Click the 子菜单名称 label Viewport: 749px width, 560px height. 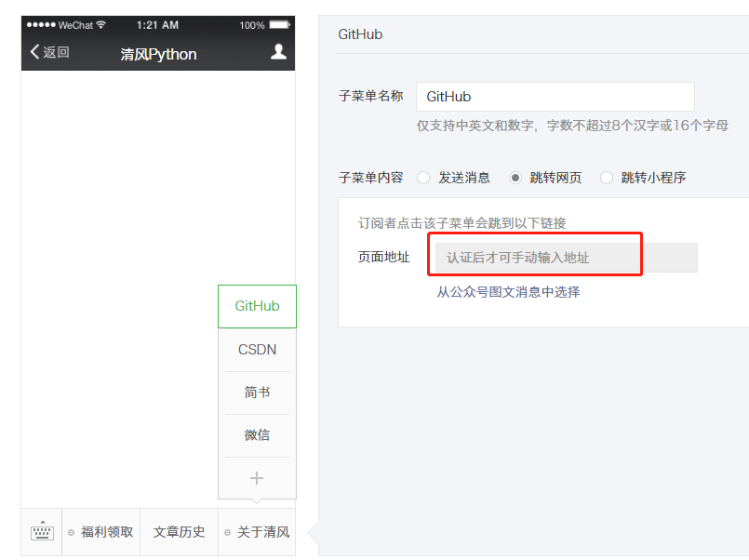[370, 96]
